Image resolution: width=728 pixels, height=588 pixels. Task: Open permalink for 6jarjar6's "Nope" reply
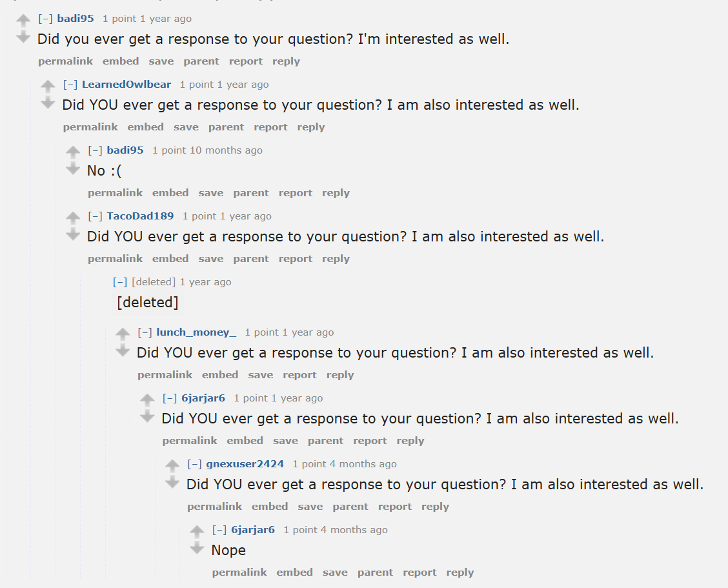(x=239, y=573)
